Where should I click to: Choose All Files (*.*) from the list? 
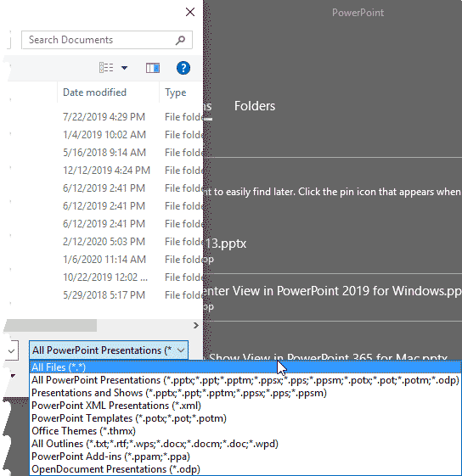point(245,367)
